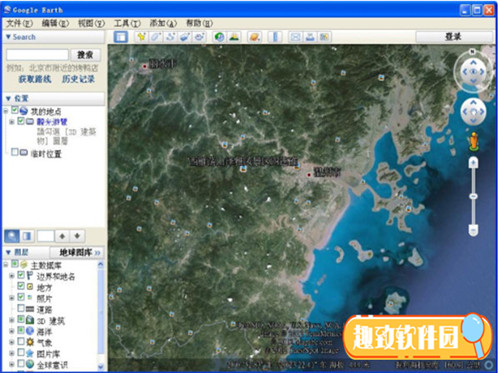
Task: Expand the 观光游览 tree node
Action: tap(12, 122)
